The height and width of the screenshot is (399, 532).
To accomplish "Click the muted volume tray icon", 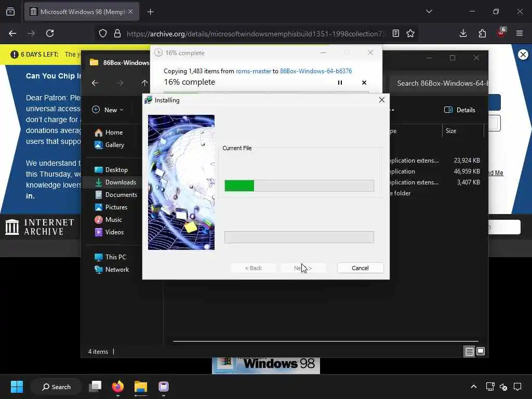I will point(503,387).
